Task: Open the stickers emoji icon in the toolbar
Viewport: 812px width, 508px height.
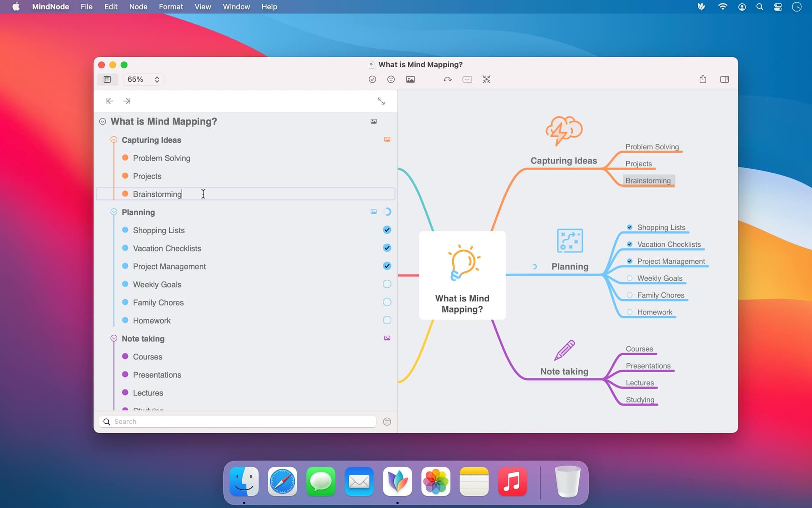Action: [x=391, y=79]
